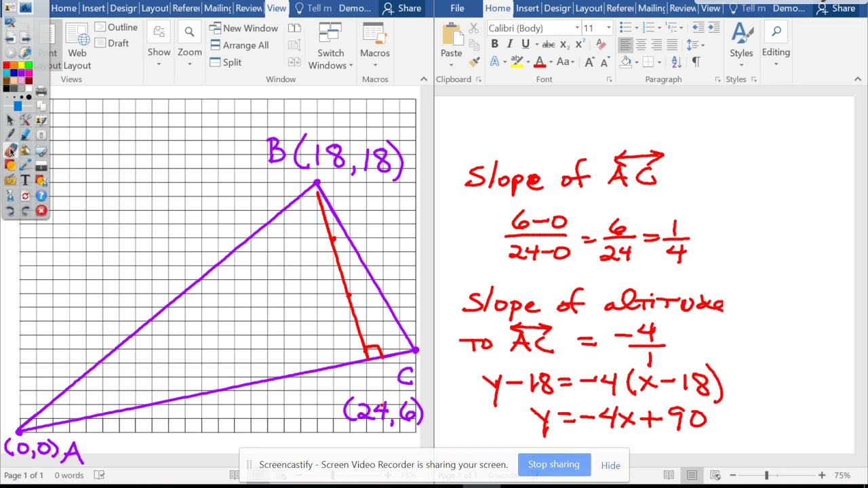Toggle Underline formatting

[x=525, y=44]
